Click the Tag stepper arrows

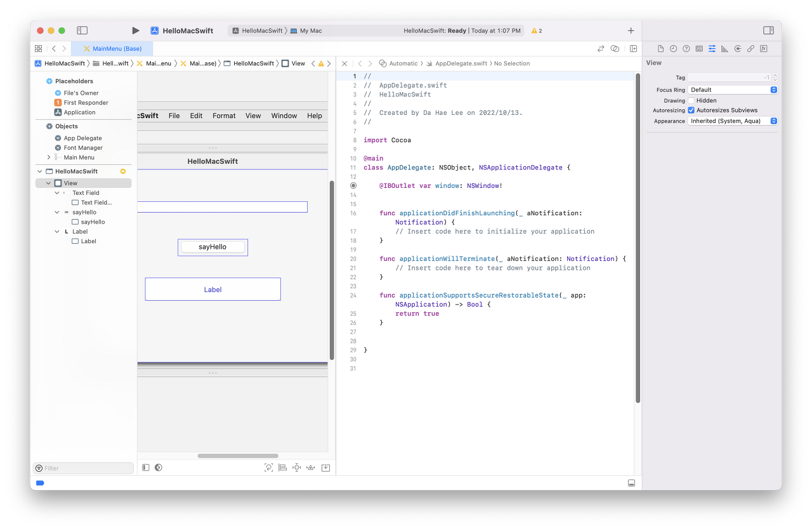coord(775,77)
